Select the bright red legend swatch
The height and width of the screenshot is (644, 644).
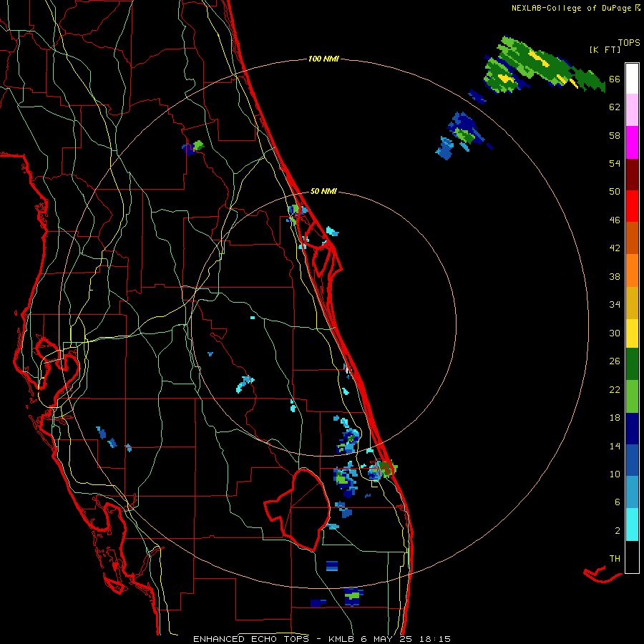click(x=632, y=206)
